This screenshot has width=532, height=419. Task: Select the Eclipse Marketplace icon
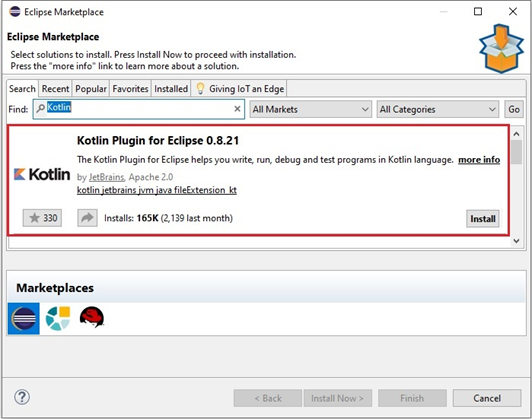click(24, 319)
